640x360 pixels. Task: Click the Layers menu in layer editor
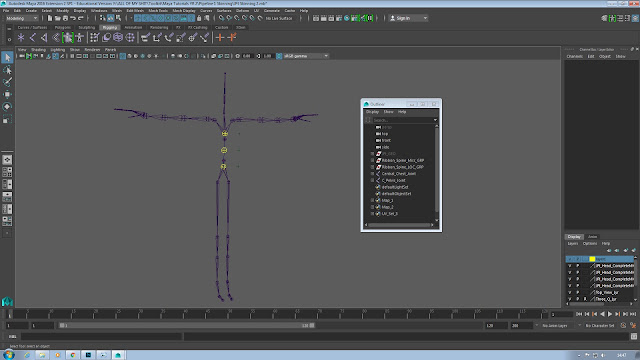point(573,244)
